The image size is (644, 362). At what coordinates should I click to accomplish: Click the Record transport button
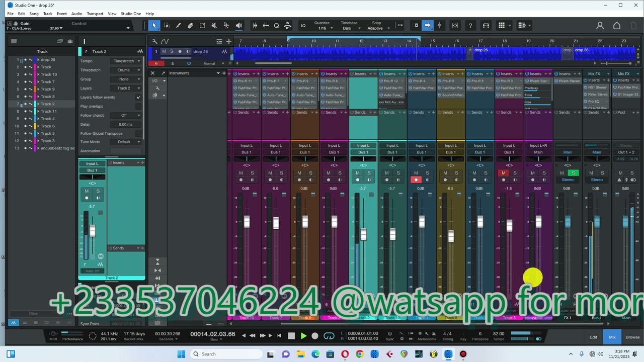(x=315, y=336)
